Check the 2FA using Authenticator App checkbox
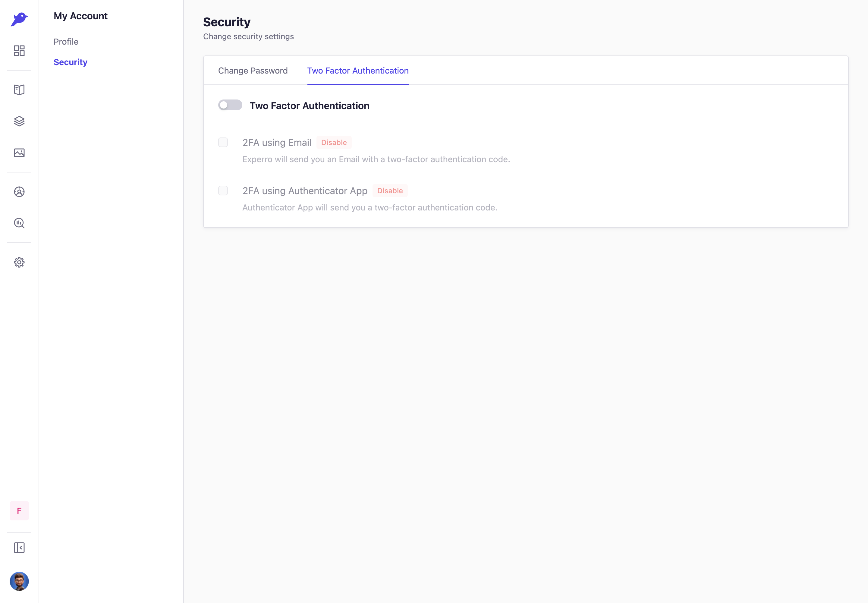This screenshot has width=868, height=603. pyautogui.click(x=223, y=191)
